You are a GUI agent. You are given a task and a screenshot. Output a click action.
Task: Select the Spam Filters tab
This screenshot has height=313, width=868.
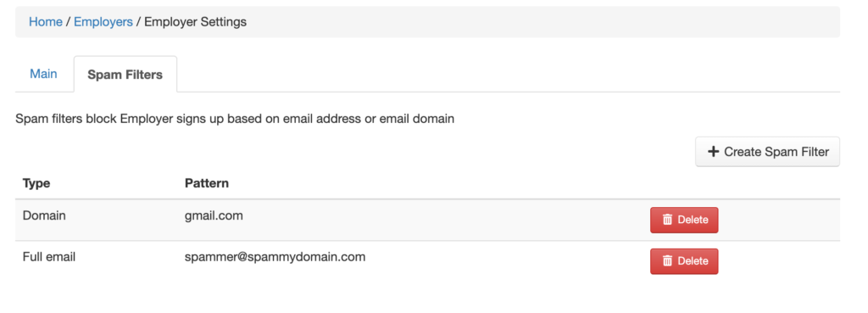tap(125, 75)
